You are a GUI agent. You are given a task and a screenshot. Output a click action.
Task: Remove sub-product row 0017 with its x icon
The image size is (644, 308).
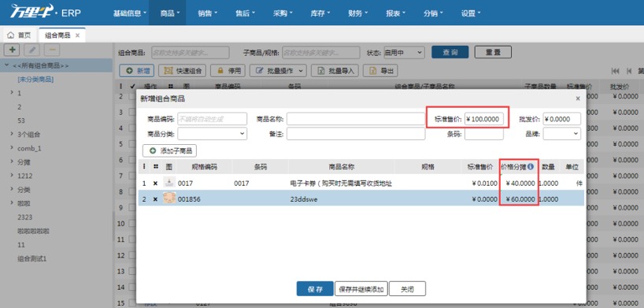(155, 184)
